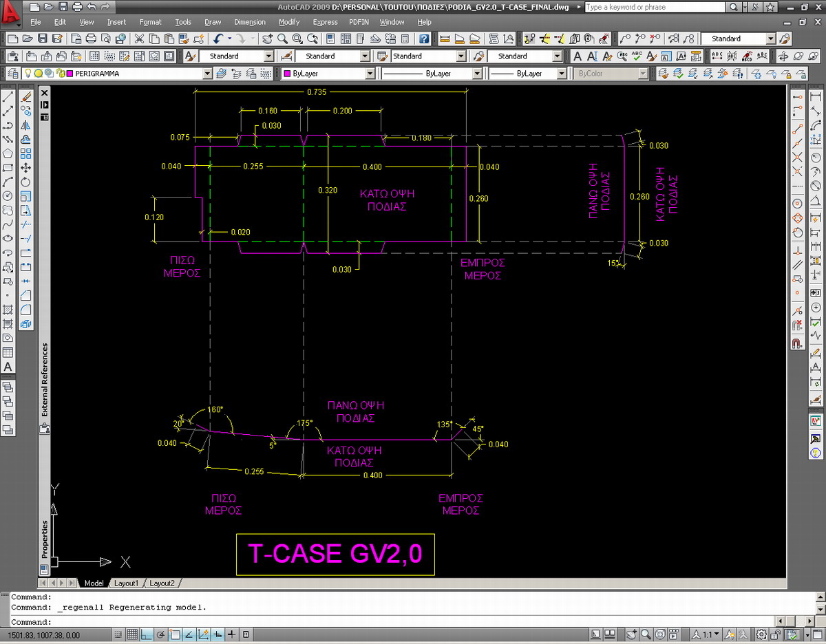
Task: Open the Modify menu
Action: (x=289, y=22)
